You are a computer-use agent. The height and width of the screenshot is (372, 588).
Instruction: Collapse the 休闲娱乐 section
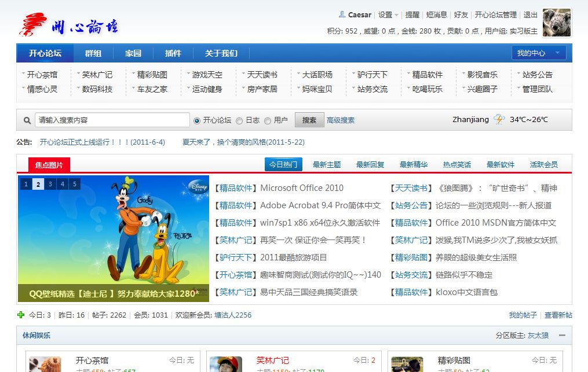(x=562, y=336)
